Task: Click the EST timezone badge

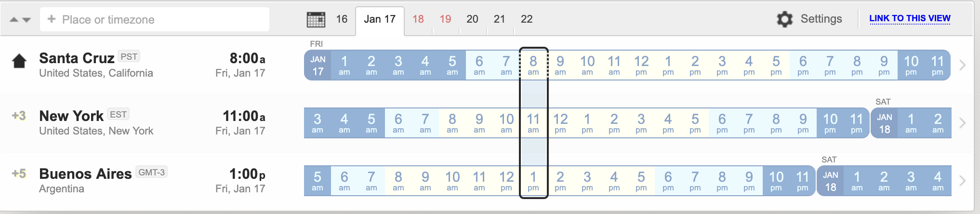Action: pyautogui.click(x=118, y=115)
